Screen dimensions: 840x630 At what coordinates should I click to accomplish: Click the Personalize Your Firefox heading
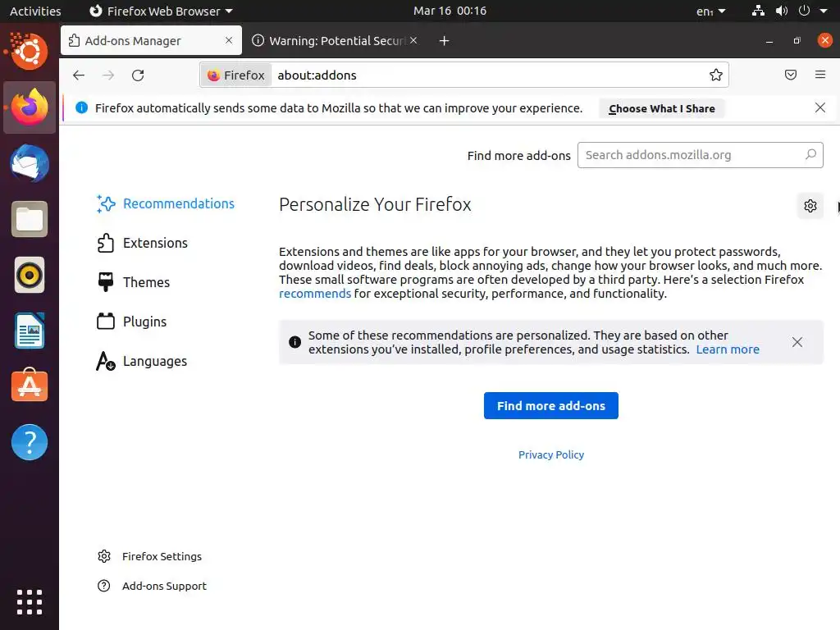click(375, 204)
